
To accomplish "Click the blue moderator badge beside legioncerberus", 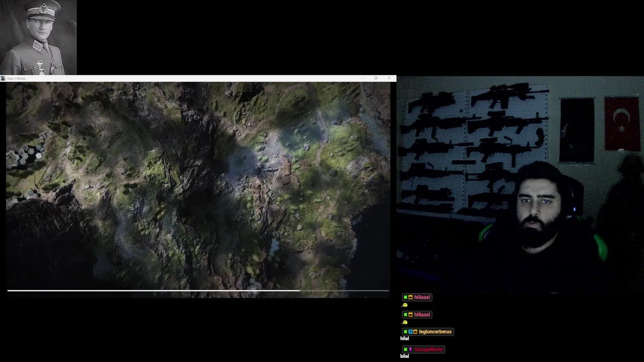I will point(410,332).
